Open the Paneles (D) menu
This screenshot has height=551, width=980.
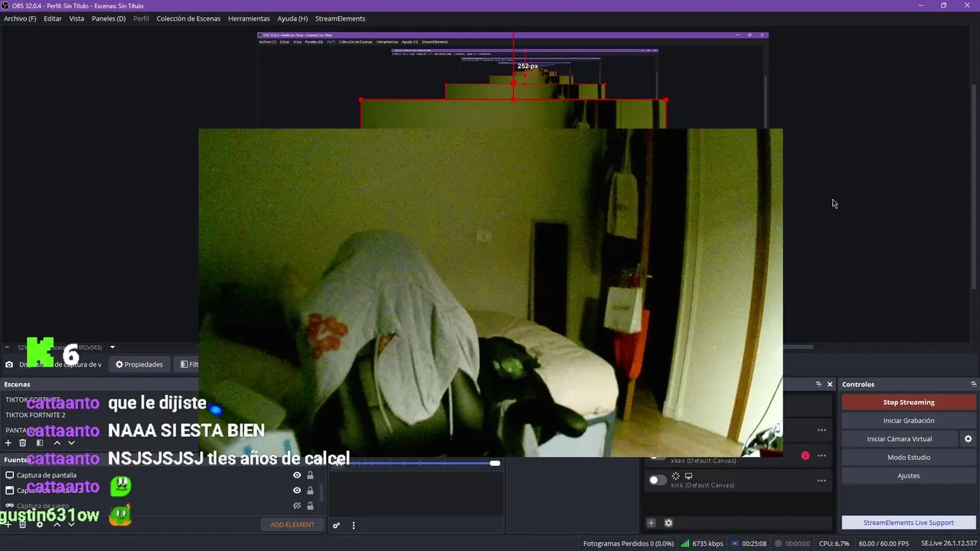[109, 18]
